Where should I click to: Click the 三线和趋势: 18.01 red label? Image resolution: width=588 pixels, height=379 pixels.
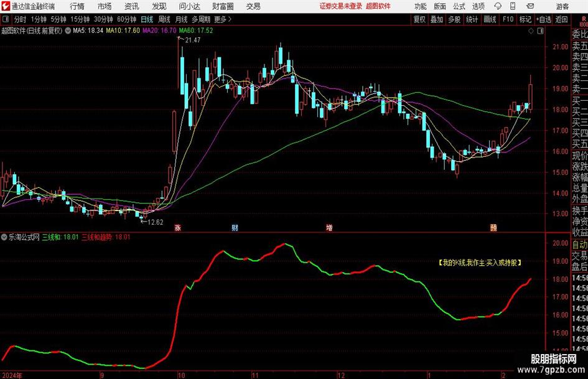[x=106, y=237]
